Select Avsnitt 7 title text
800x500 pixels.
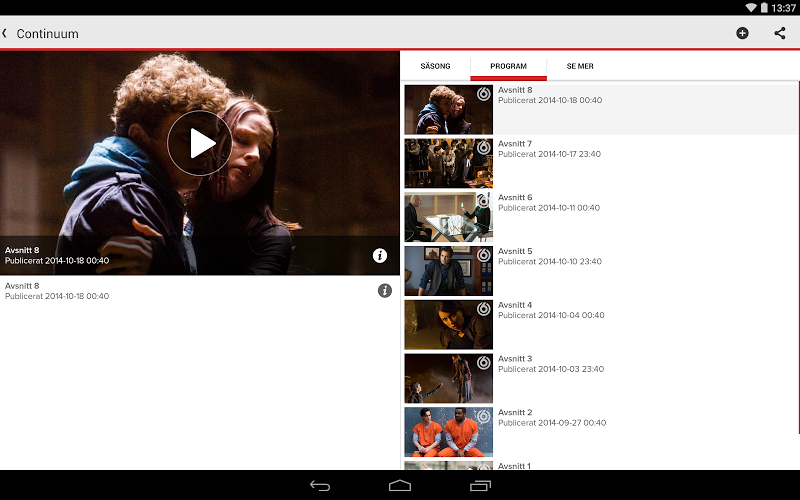(515, 144)
